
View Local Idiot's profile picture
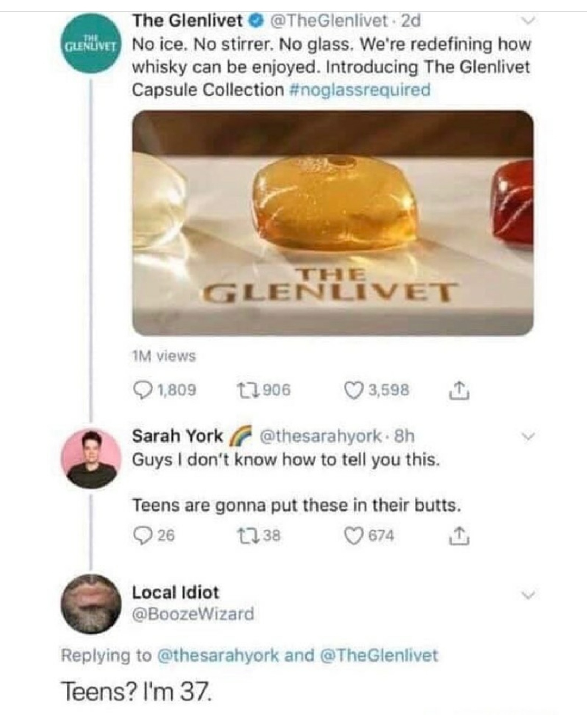tap(91, 603)
